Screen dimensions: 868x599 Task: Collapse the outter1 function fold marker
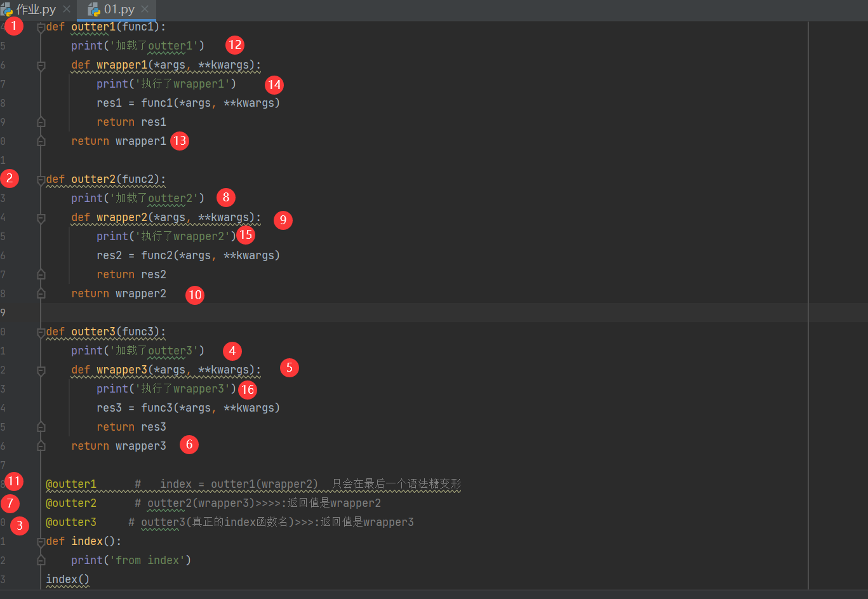tap(41, 27)
